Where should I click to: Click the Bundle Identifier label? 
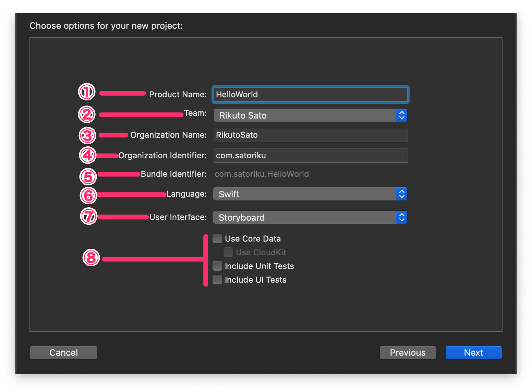(x=174, y=174)
